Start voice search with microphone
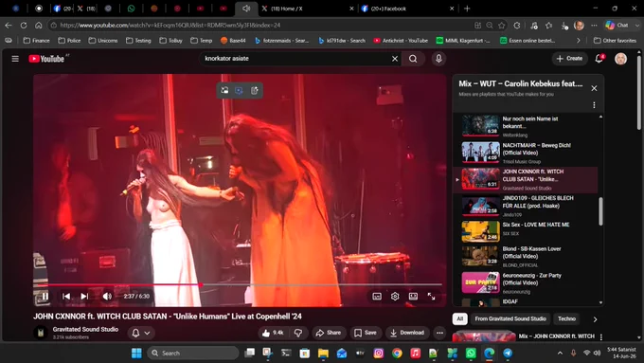644x363 pixels. pos(438,59)
